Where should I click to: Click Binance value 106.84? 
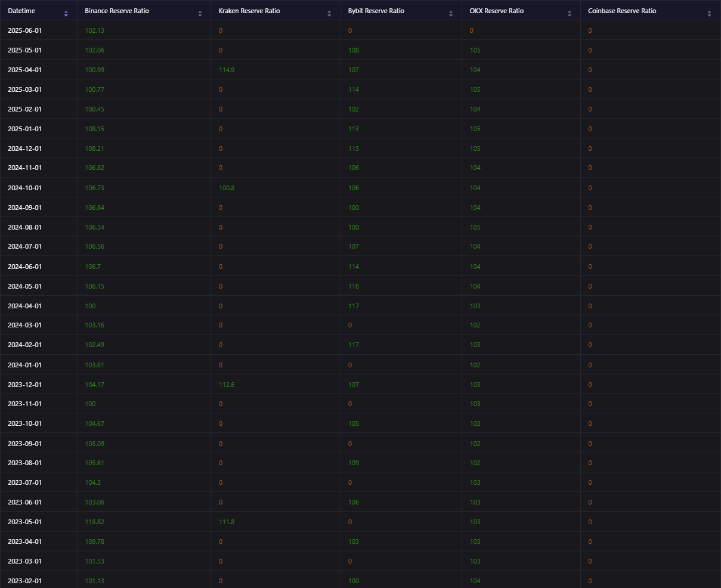pyautogui.click(x=94, y=208)
